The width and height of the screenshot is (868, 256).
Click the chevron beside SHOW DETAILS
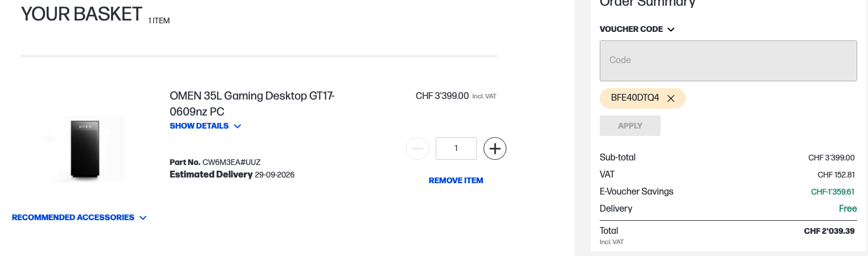pos(238,126)
